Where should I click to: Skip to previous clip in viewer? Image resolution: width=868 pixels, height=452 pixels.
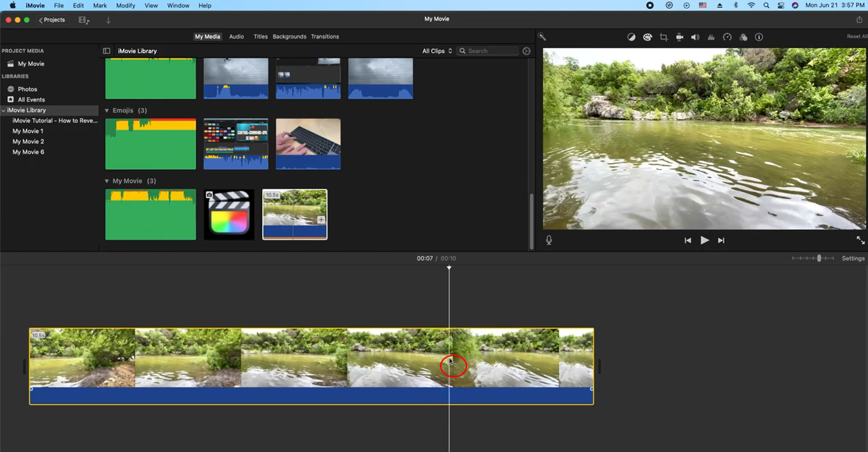(x=688, y=240)
